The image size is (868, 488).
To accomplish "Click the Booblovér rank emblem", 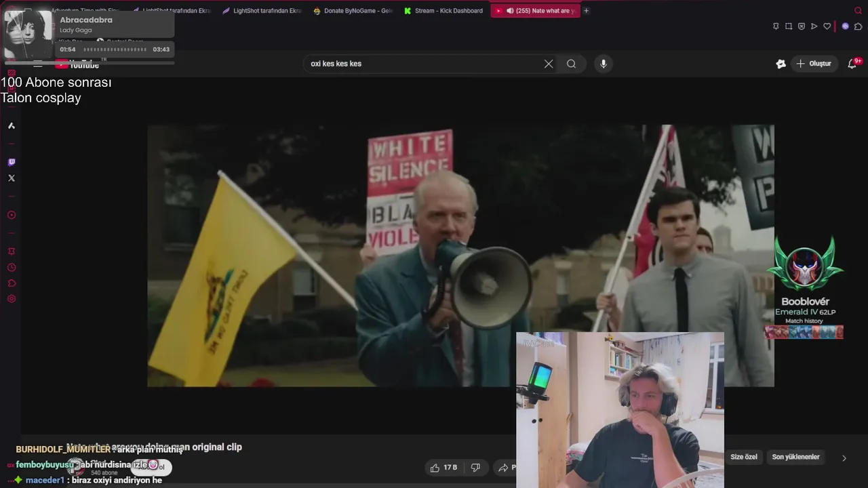I will [x=805, y=264].
